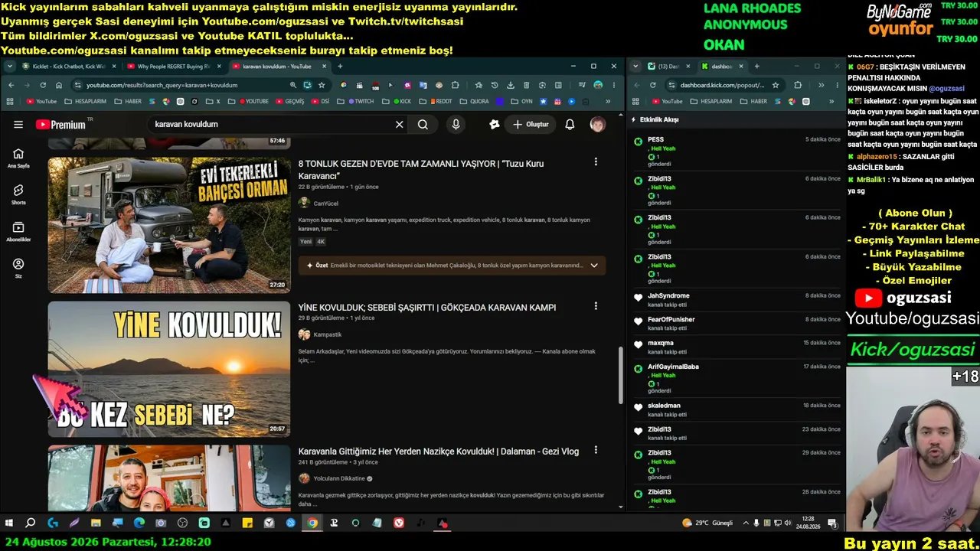980x551 pixels.
Task: Open tab search dropdown in YouTube window
Action: click(x=10, y=67)
